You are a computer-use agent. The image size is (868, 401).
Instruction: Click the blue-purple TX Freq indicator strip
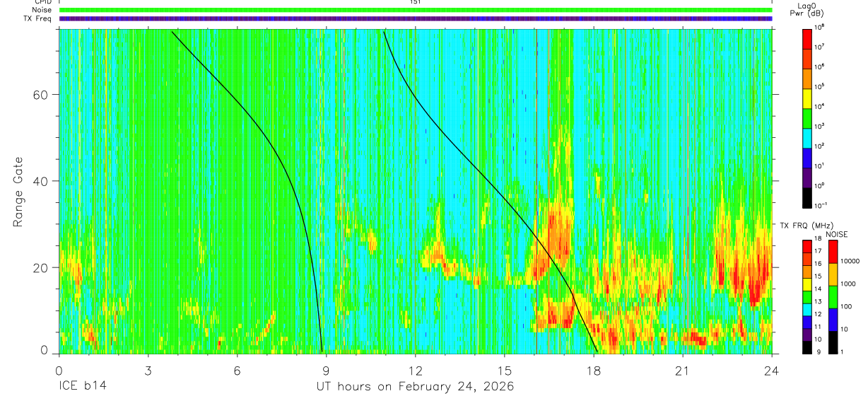[416, 18]
